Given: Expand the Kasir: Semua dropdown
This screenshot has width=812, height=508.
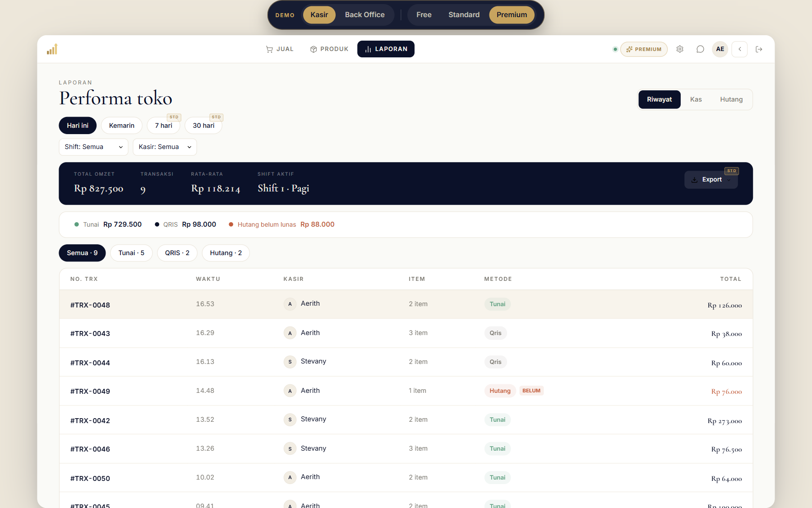Looking at the screenshot, I should point(165,147).
